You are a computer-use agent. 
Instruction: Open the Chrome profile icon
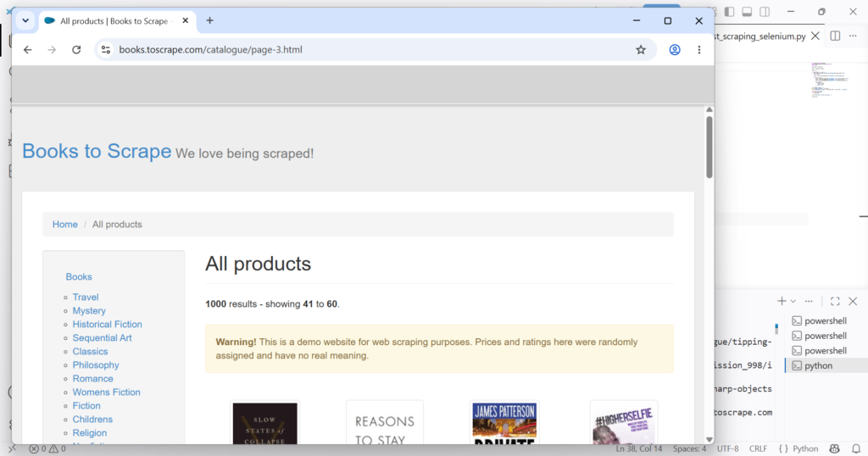(674, 50)
